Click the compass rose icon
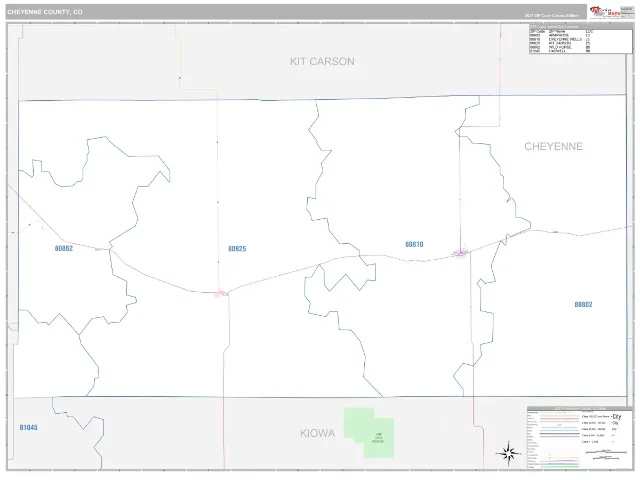This screenshot has height=480, width=640. 508,453
